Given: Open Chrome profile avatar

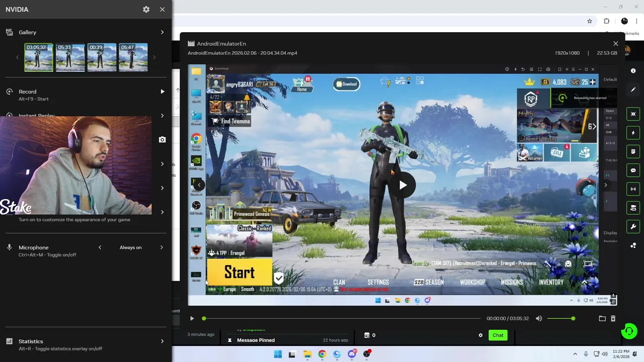Looking at the screenshot, I should (624, 21).
